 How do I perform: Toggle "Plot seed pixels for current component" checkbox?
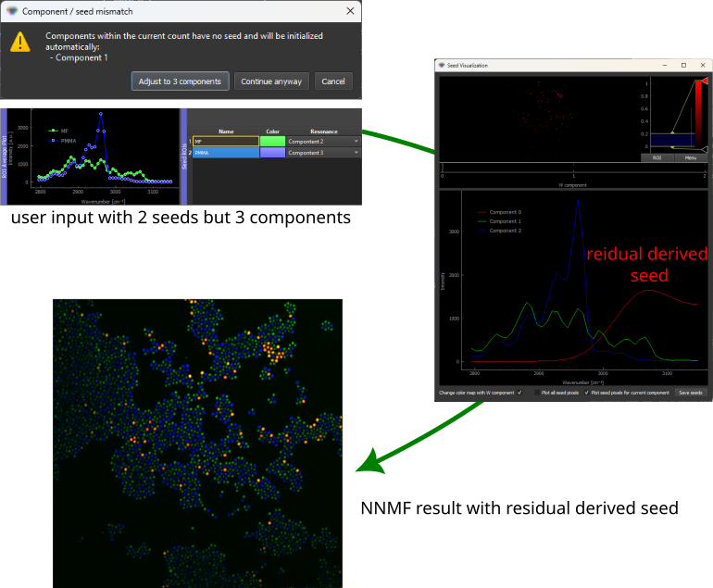[x=586, y=393]
